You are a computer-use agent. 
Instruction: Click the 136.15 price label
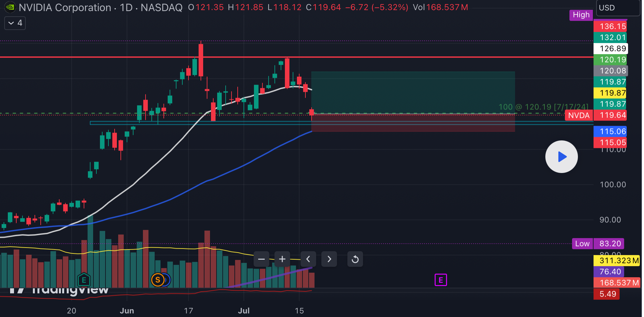click(x=610, y=26)
